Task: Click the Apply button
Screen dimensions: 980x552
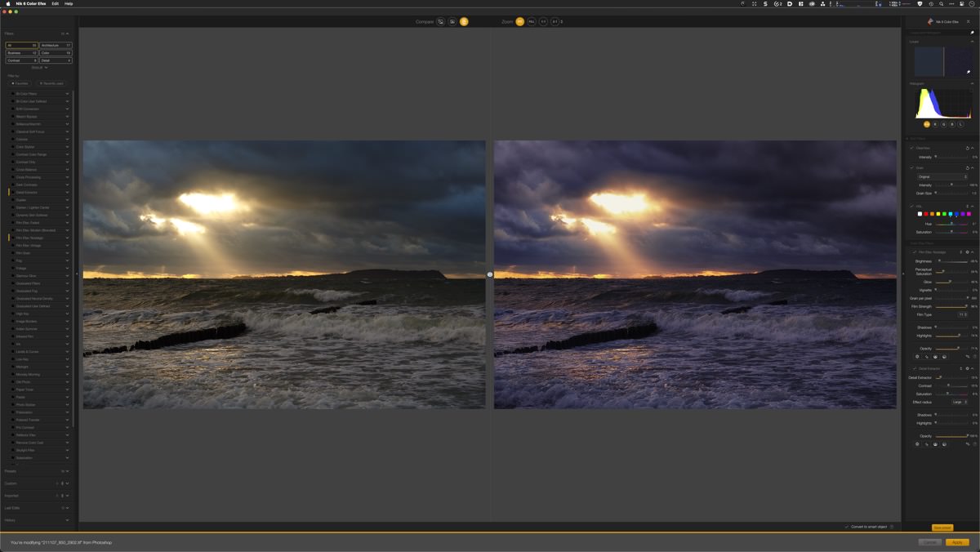Action: 957,542
